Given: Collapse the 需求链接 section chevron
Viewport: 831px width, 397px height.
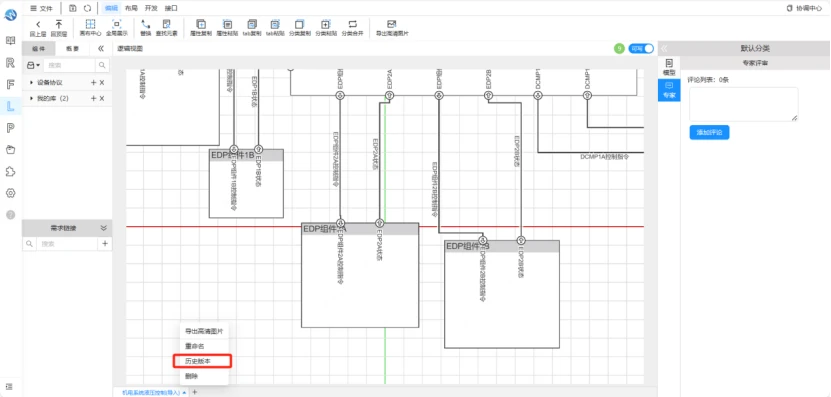Looking at the screenshot, I should [103, 228].
